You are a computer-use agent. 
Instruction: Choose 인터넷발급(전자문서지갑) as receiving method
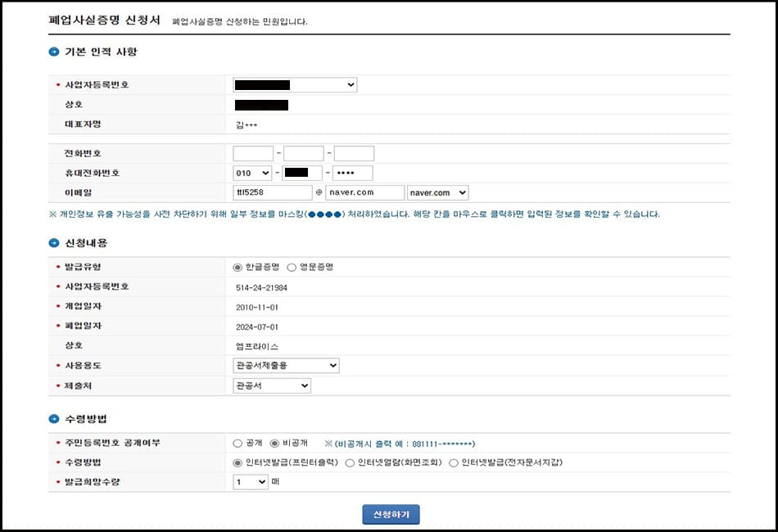pyautogui.click(x=456, y=462)
